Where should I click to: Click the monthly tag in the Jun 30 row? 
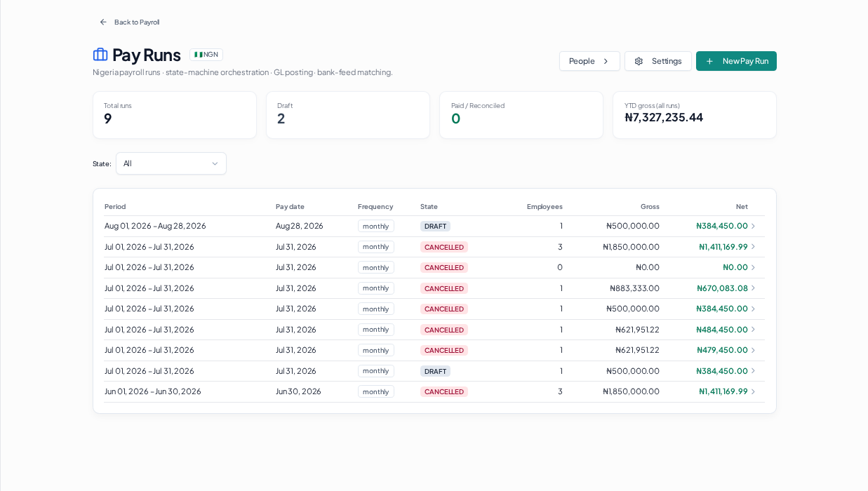(376, 391)
